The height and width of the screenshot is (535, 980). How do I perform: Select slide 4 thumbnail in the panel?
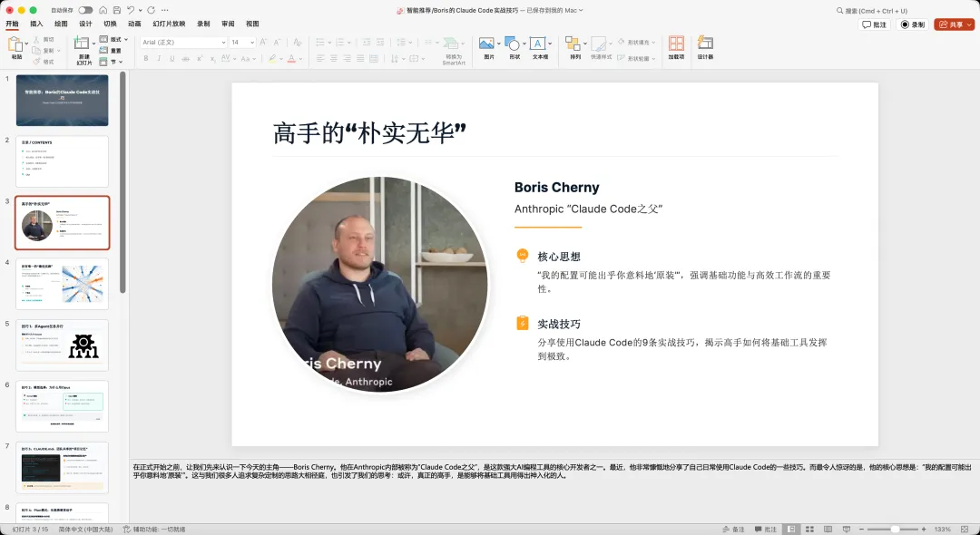62,284
